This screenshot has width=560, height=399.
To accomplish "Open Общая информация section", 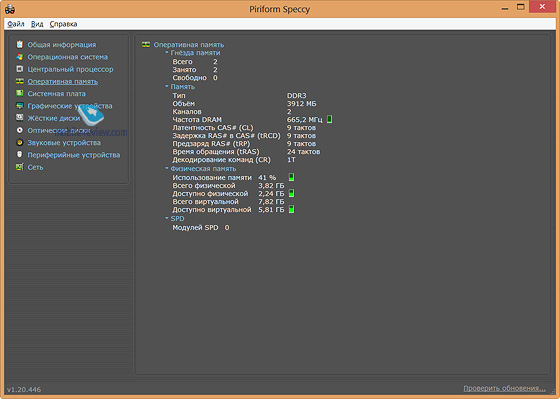I will 62,45.
